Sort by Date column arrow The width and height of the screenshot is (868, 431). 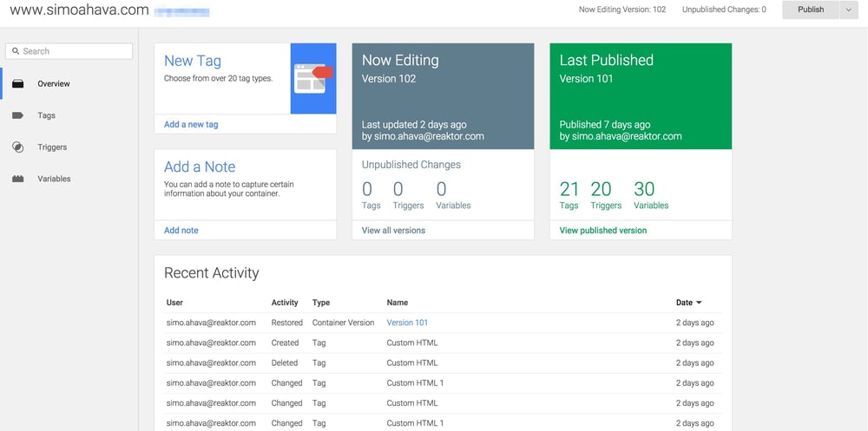[x=699, y=303]
